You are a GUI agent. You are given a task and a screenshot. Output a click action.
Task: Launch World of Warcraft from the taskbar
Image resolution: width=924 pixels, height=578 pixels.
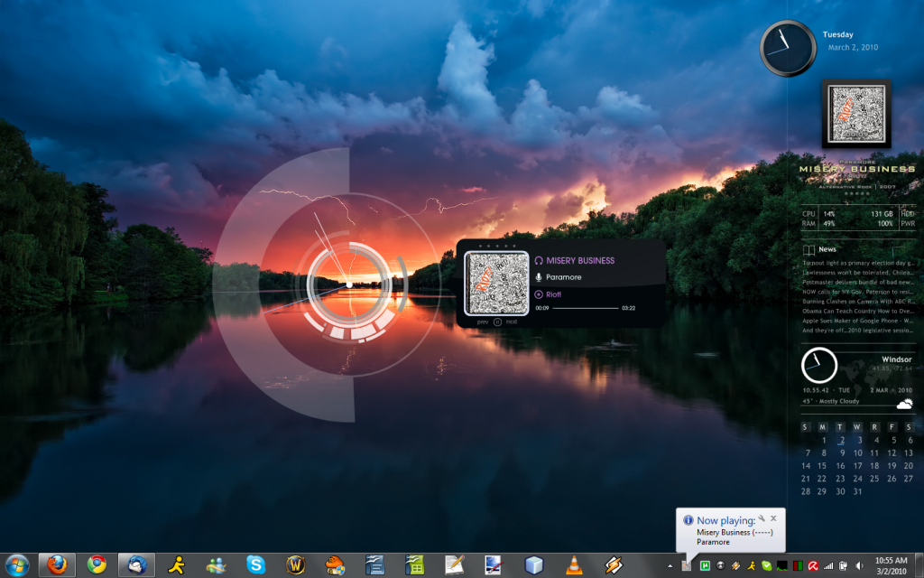[295, 565]
